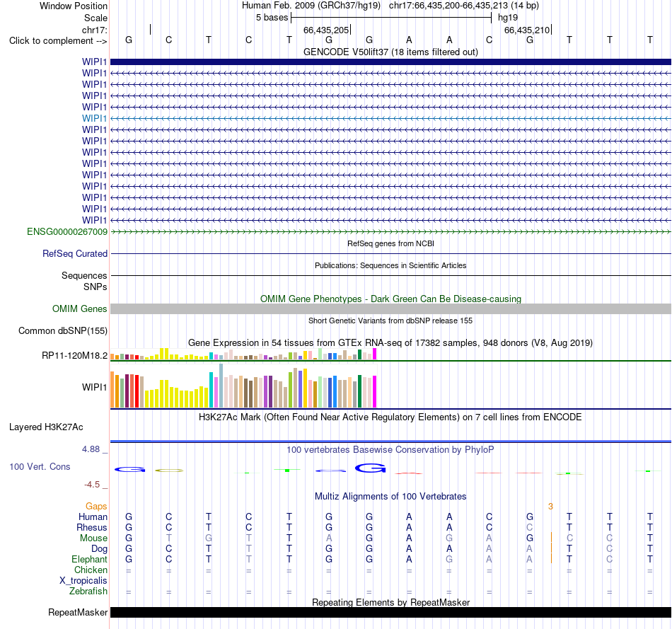Click the WIPI1 GTEx expression bar chart
672x629 pixels.
(243, 386)
